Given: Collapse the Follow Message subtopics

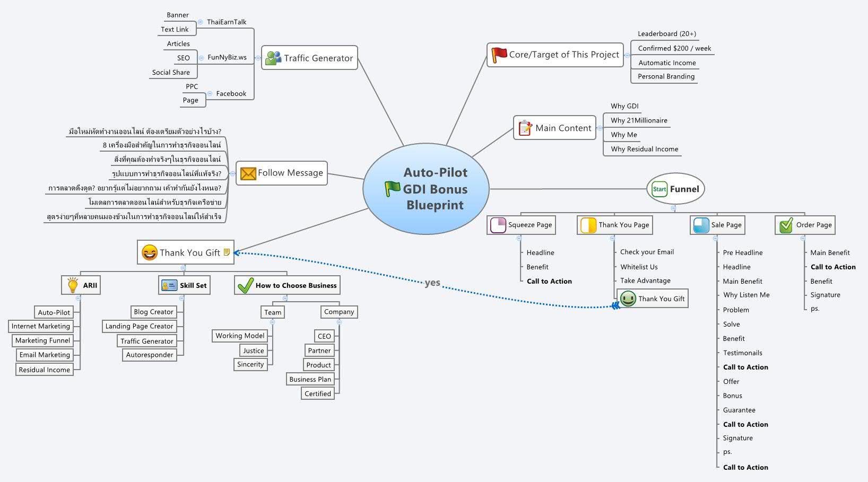Looking at the screenshot, I should click(232, 173).
